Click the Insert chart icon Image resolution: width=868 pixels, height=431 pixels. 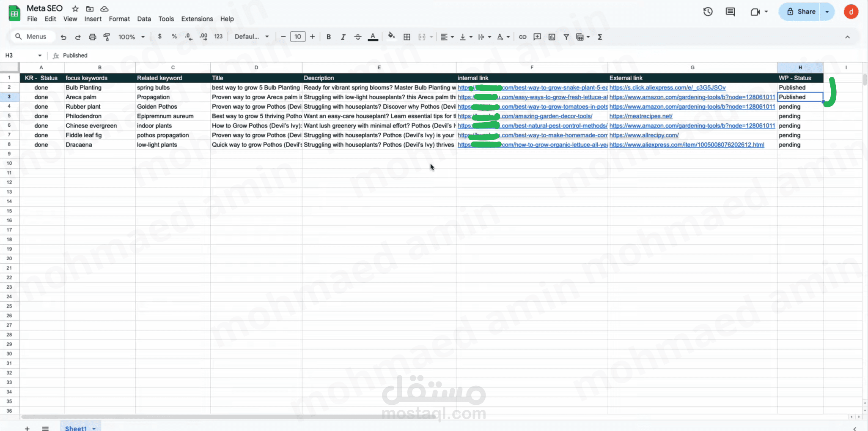coord(552,37)
